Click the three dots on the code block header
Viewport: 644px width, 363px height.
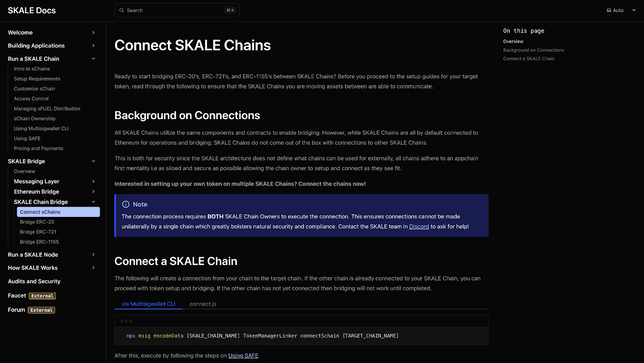coord(126,321)
